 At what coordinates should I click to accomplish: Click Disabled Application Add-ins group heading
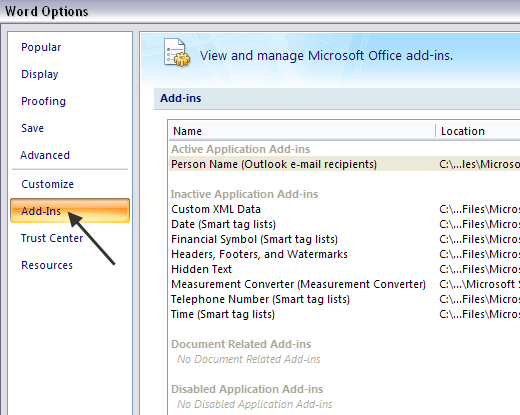point(247,389)
